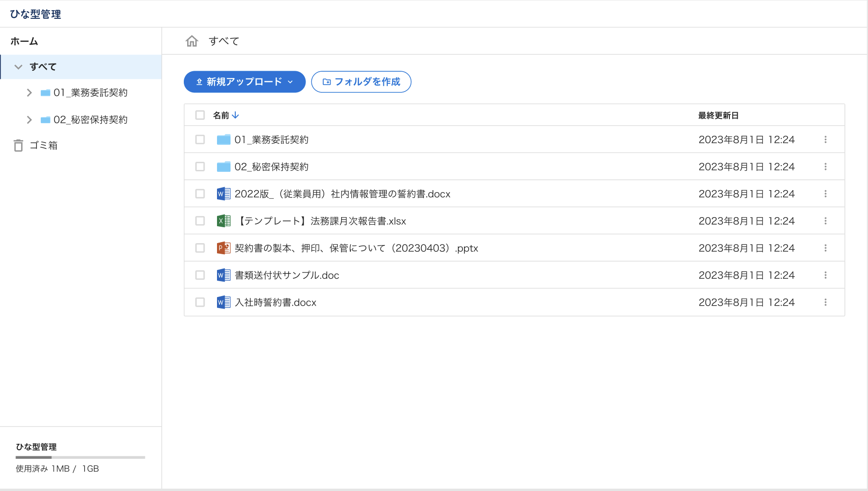The height and width of the screenshot is (491, 868).
Task: Open file 書類送付状サンプル.doc
Action: [x=287, y=275]
